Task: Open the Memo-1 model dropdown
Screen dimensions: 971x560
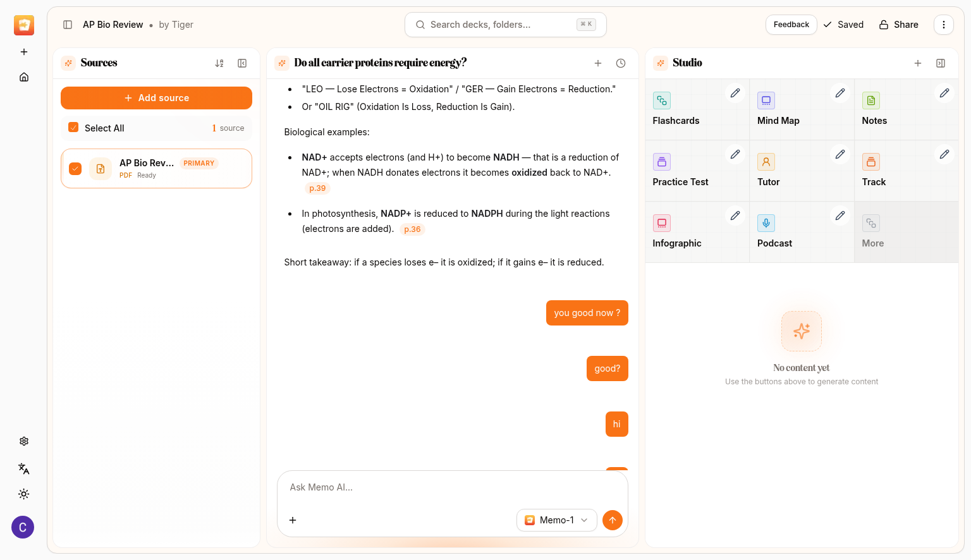Action: pyautogui.click(x=556, y=520)
